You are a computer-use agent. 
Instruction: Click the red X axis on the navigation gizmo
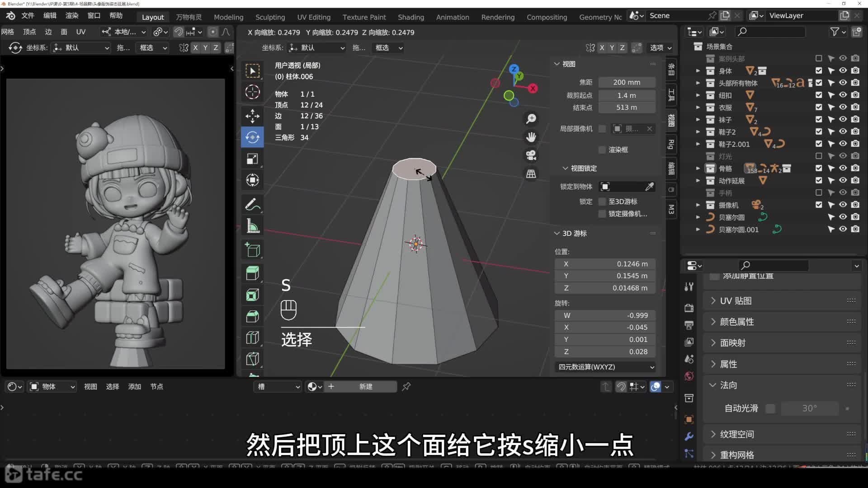point(533,88)
